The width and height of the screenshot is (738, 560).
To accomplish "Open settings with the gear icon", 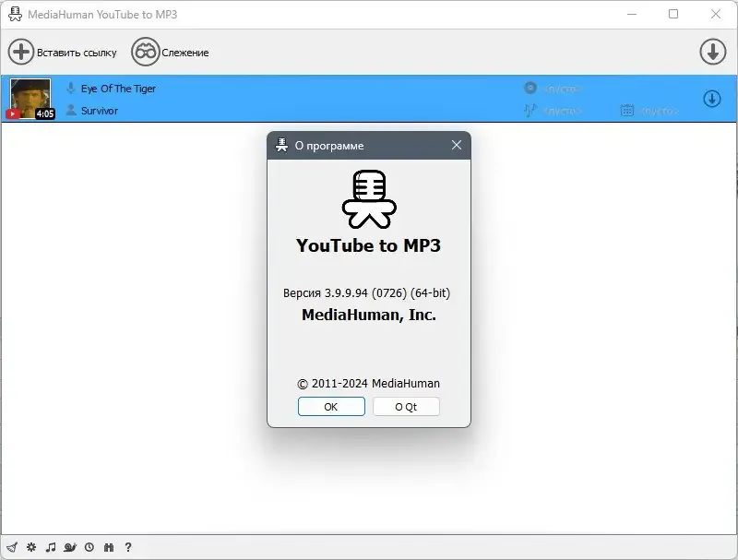I will (31, 547).
